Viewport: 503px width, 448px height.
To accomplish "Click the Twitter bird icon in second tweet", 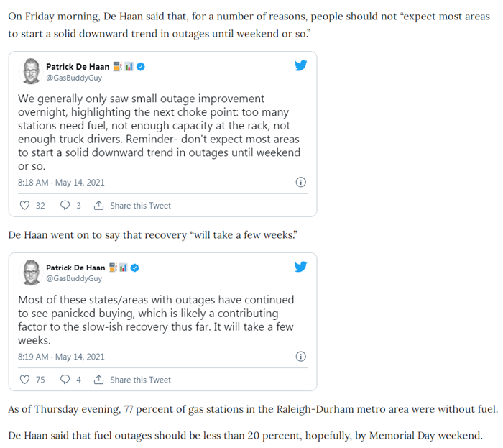I will [x=300, y=266].
